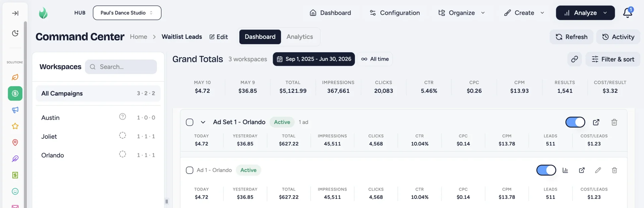This screenshot has width=644, height=208.
Task: Click the question mark status icon for Austin
Action: click(x=122, y=117)
